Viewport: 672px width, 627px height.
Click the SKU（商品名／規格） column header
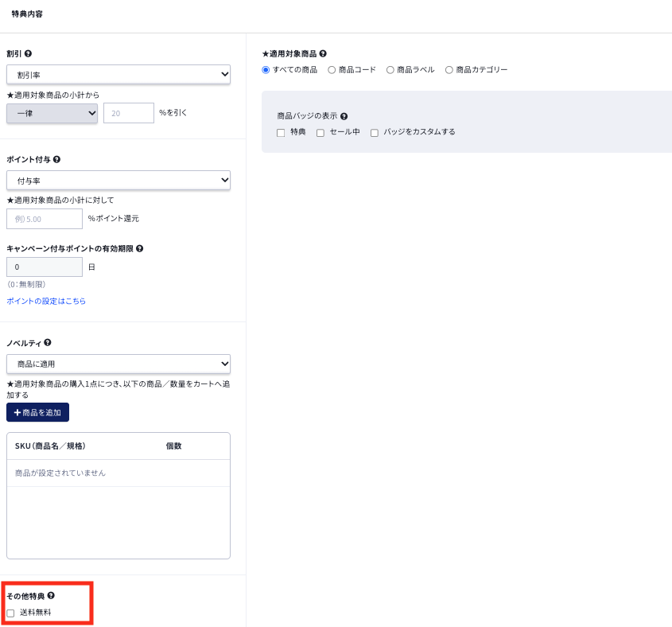tap(50, 446)
